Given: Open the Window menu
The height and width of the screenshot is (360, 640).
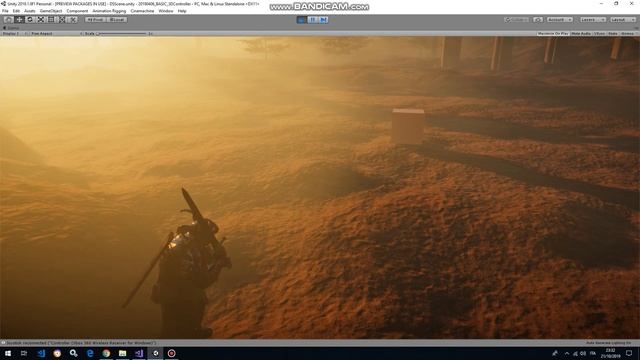Looking at the screenshot, I should 166,11.
